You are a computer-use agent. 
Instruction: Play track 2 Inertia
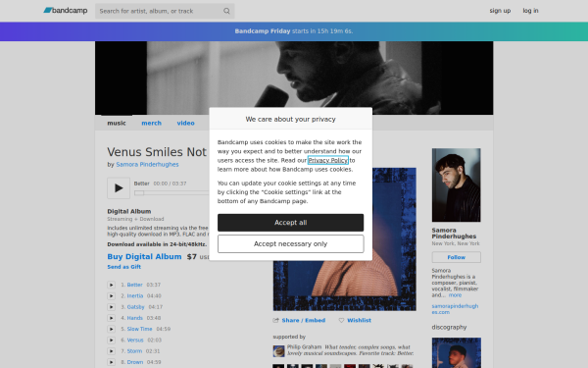click(x=111, y=296)
